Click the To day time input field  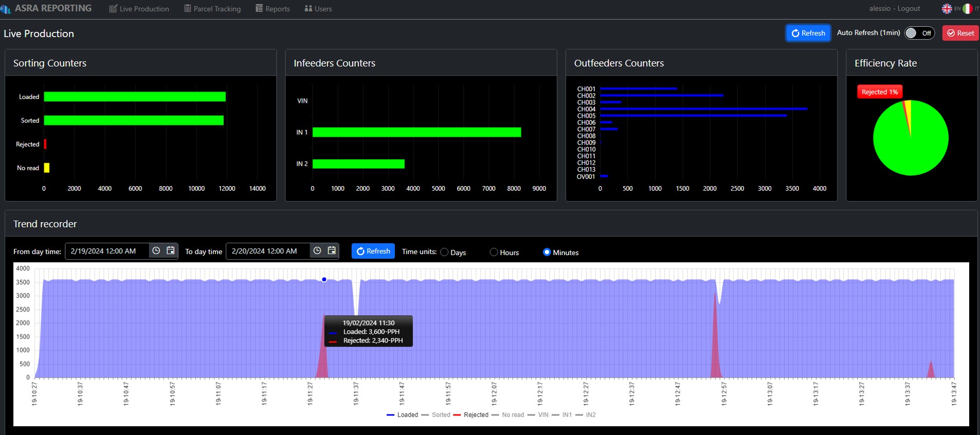(268, 251)
